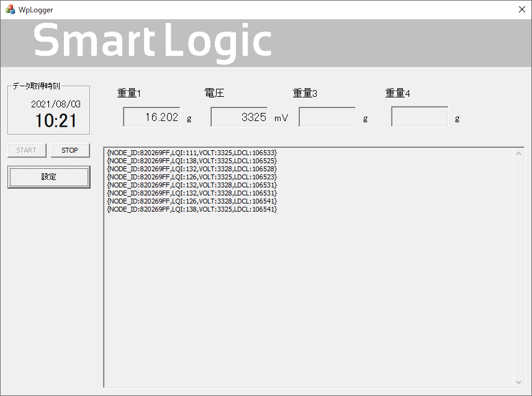Click the WpLogger title bar text
Image resolution: width=532 pixels, height=396 pixels.
[x=36, y=10]
